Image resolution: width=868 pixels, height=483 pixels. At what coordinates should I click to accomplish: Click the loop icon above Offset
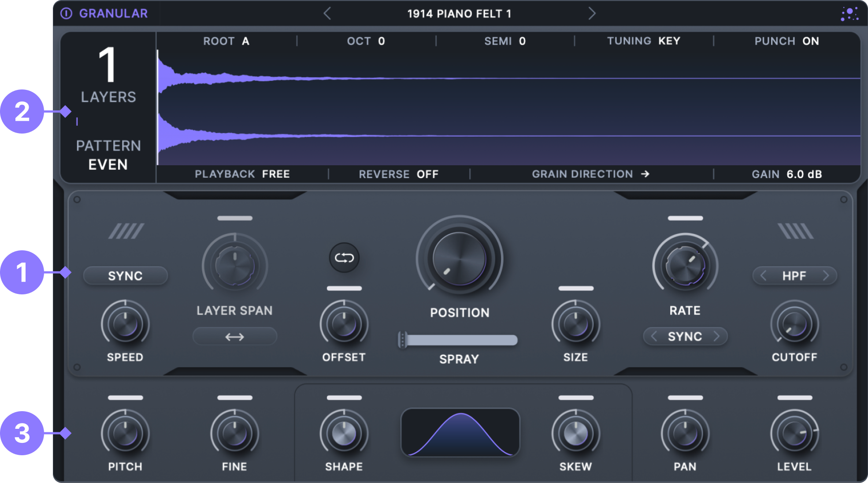point(344,258)
